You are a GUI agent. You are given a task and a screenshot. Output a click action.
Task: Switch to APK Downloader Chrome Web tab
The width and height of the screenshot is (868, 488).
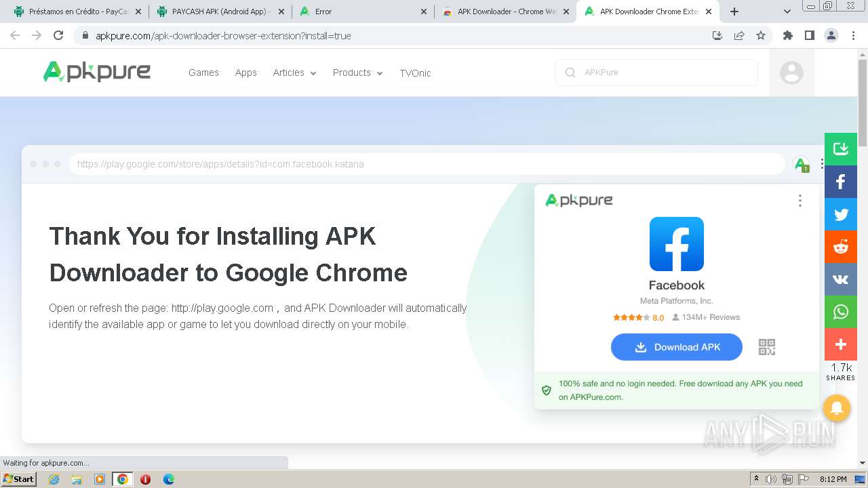click(505, 12)
